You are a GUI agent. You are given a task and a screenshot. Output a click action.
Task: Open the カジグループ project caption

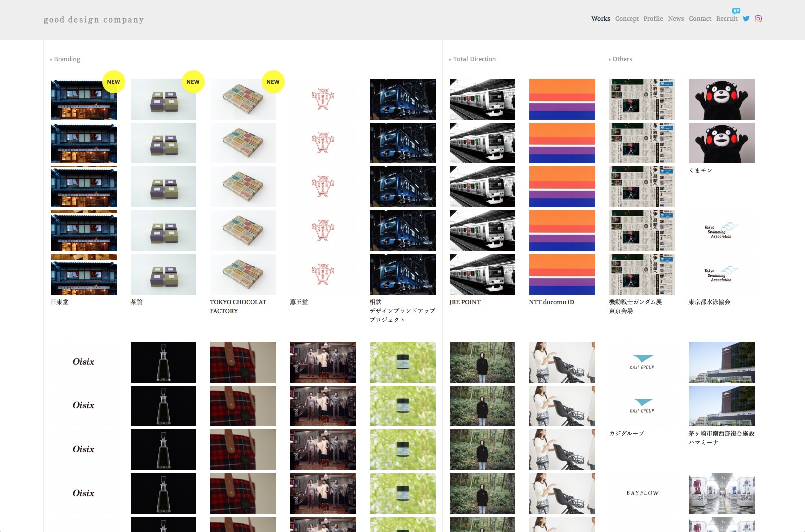tap(627, 434)
